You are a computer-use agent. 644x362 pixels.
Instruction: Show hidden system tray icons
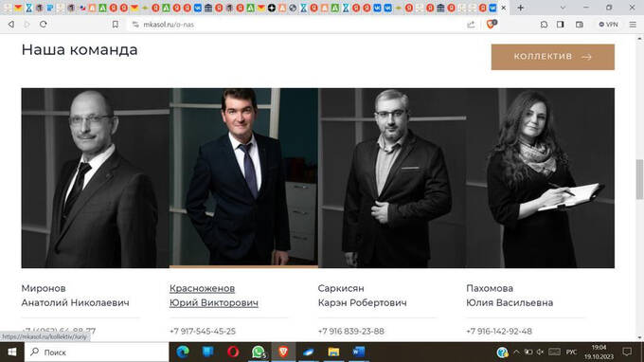click(516, 353)
